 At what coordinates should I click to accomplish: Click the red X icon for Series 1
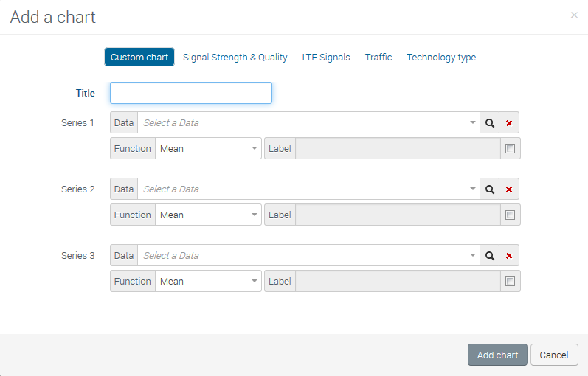pyautogui.click(x=509, y=123)
